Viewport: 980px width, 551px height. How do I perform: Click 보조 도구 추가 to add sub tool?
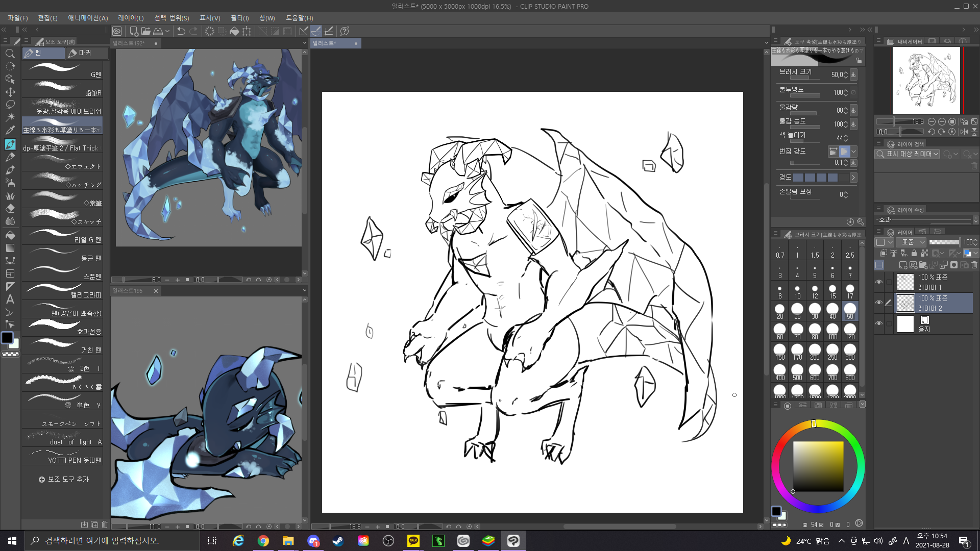(x=64, y=479)
